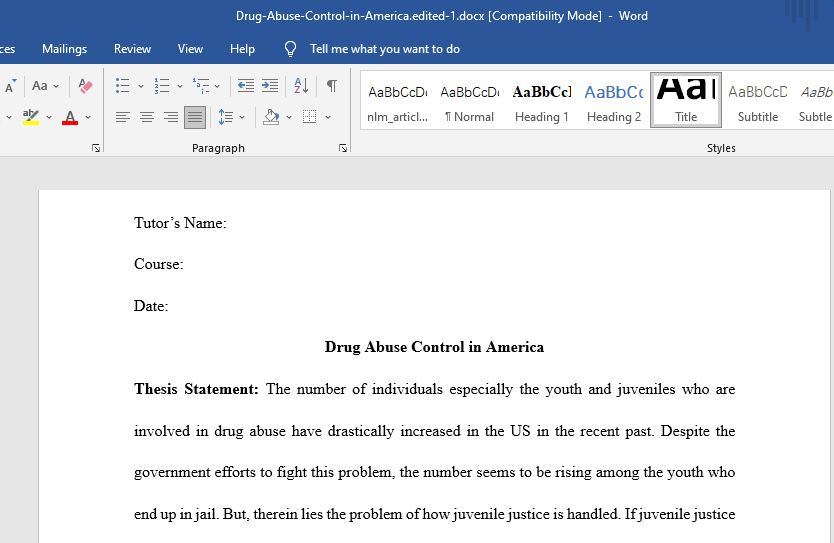
Task: Click the bold Thesis Statement: text
Action: pyautogui.click(x=196, y=389)
